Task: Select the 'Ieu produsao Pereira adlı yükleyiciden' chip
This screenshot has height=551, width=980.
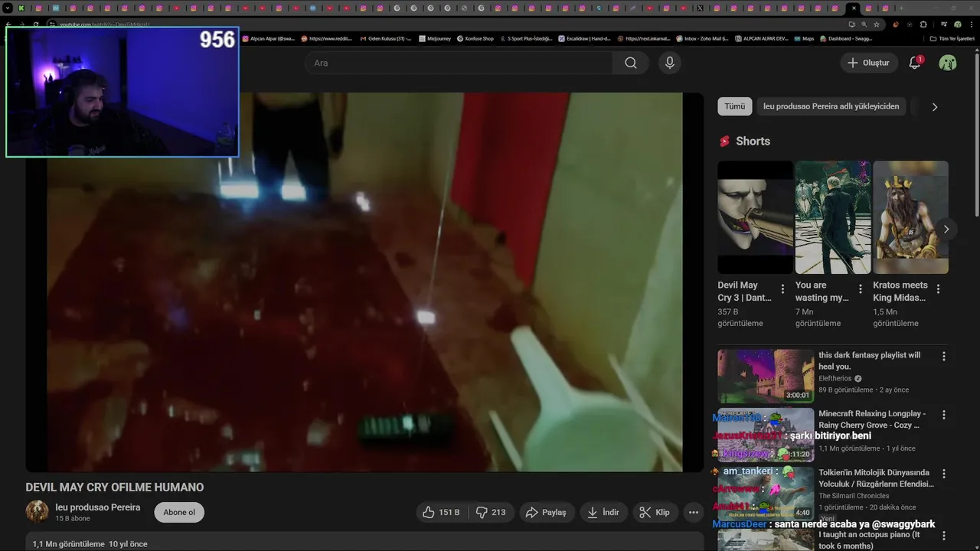Action: click(831, 106)
